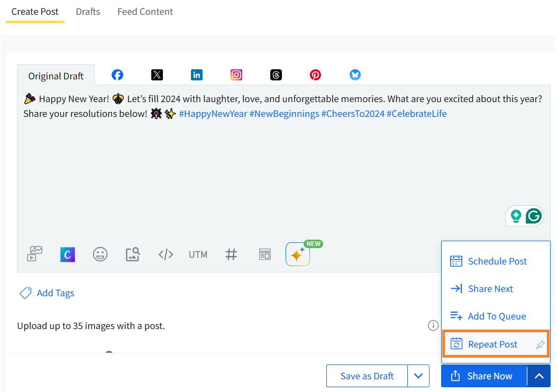Open the emoji picker
The width and height of the screenshot is (558, 392).
100,254
